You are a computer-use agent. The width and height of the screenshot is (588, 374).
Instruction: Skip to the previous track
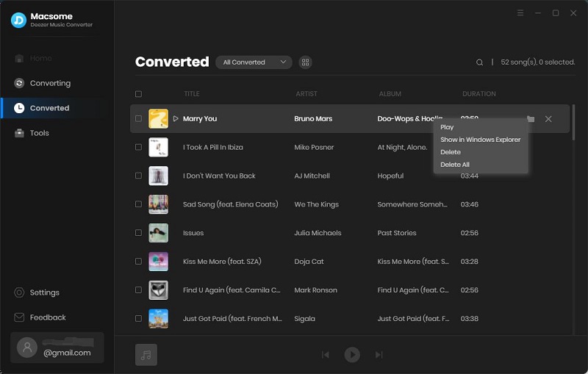(x=325, y=354)
